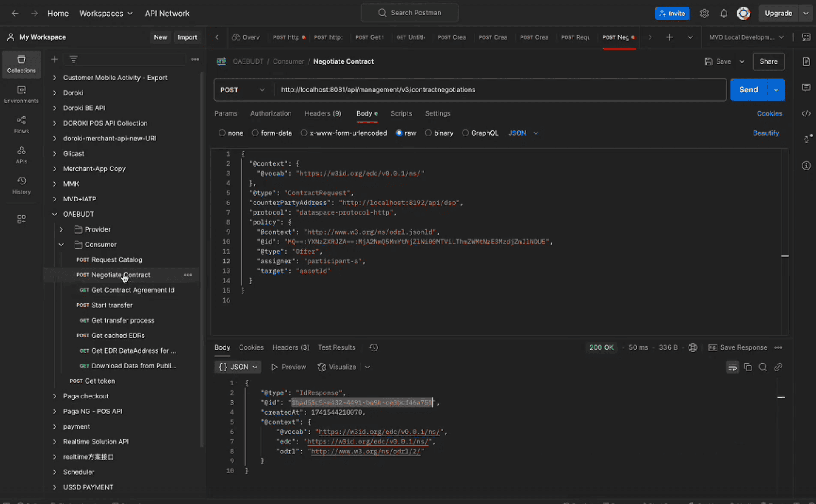816x504 pixels.
Task: Switch to the Params tab
Action: pyautogui.click(x=226, y=113)
